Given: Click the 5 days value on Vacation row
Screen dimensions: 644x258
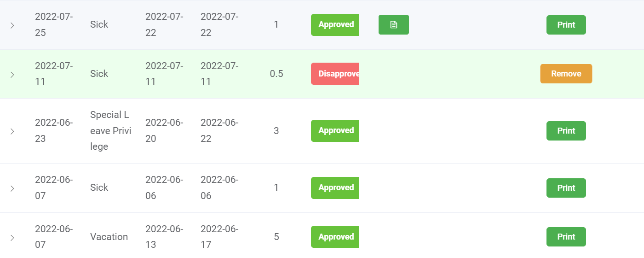Looking at the screenshot, I should coord(276,237).
